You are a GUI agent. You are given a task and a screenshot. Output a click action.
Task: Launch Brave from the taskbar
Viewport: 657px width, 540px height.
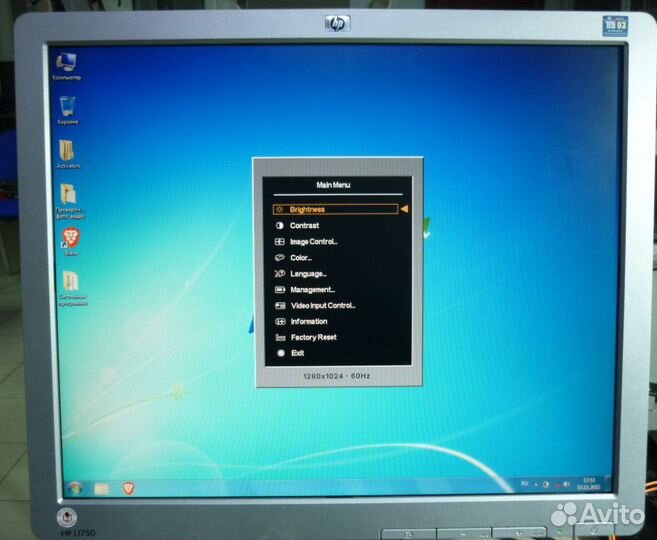coord(128,488)
